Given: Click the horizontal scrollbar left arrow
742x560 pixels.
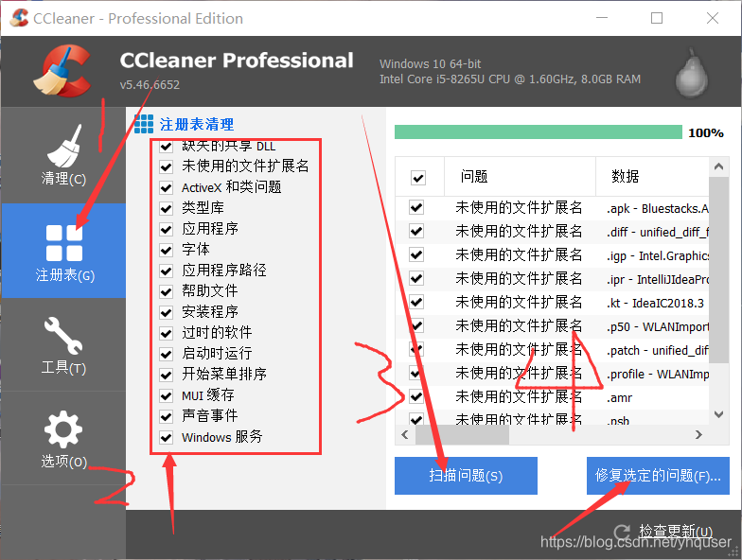Looking at the screenshot, I should [405, 435].
